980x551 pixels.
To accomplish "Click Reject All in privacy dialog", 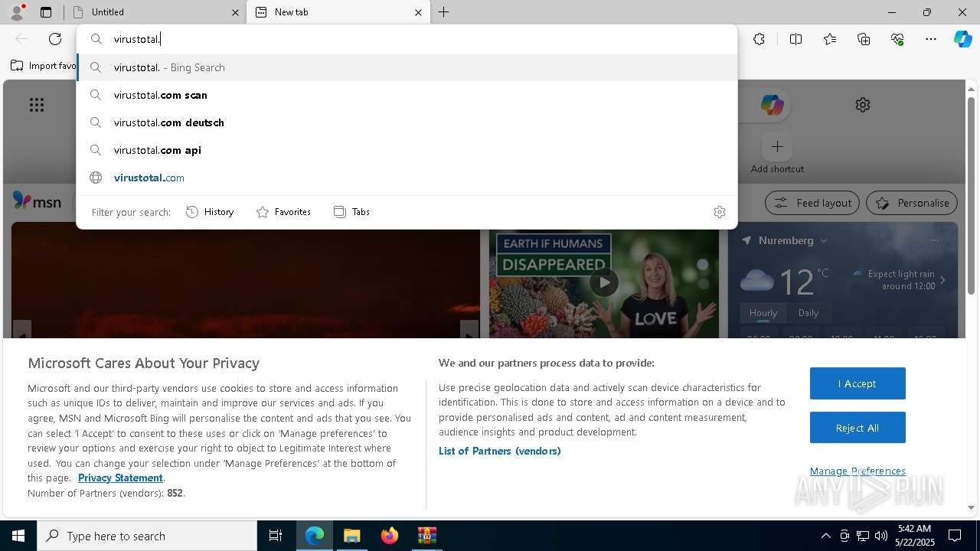I will click(x=857, y=428).
